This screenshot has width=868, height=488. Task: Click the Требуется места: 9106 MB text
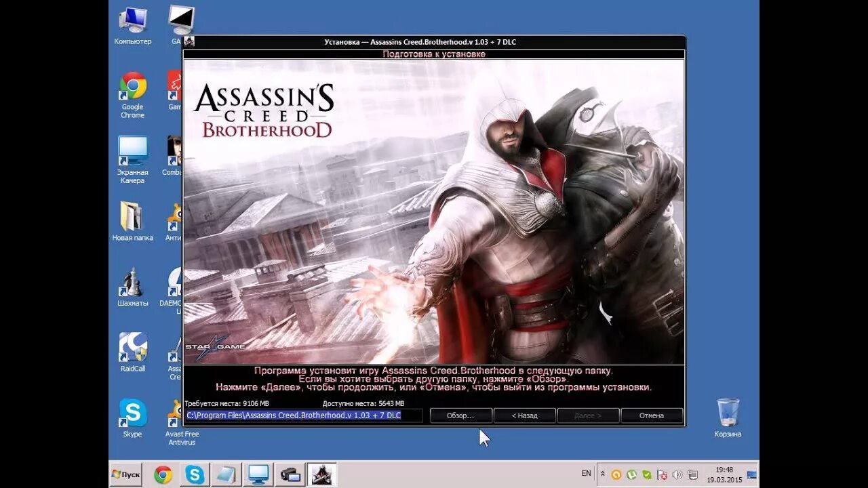point(226,403)
